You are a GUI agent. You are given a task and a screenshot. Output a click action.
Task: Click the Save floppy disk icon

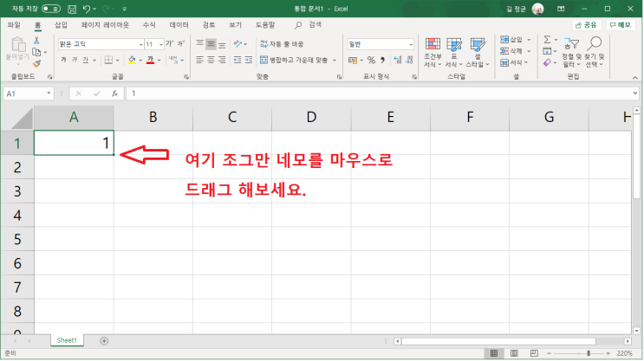pyautogui.click(x=72, y=9)
